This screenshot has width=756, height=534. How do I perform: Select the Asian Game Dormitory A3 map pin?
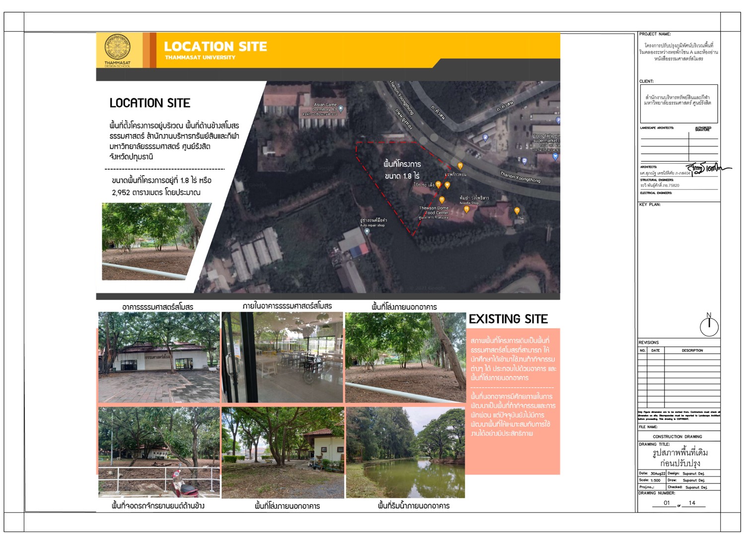(x=341, y=109)
